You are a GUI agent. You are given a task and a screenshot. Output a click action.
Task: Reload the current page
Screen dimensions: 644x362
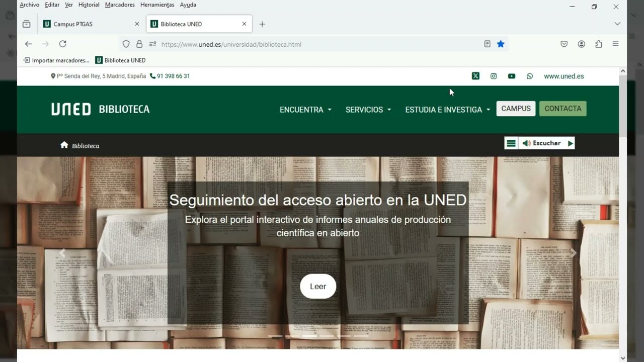[62, 44]
